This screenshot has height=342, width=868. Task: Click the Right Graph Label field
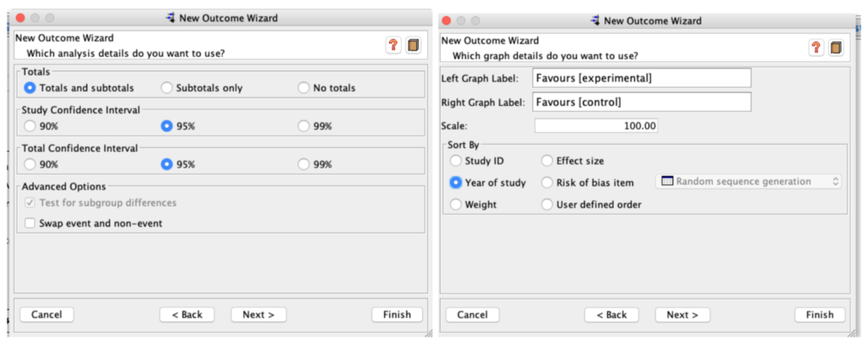point(643,102)
